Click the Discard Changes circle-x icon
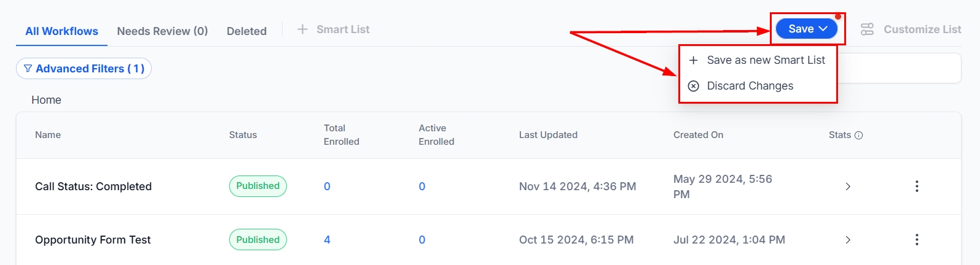 tap(693, 86)
